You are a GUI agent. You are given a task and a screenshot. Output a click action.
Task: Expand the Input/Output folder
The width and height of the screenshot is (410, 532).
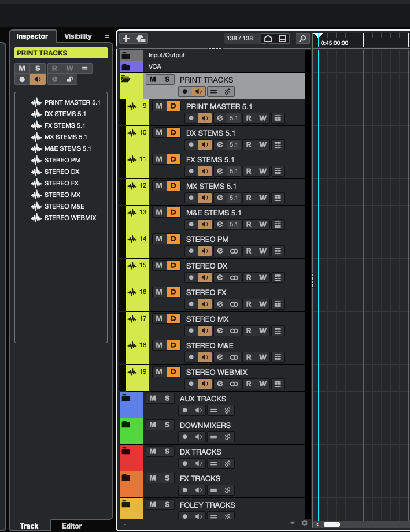(126, 55)
